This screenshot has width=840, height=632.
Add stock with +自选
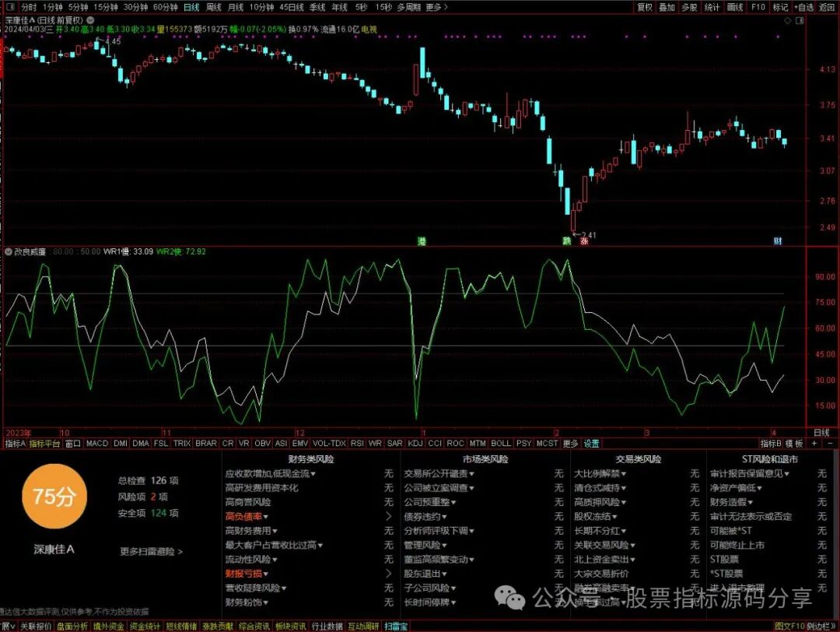[803, 7]
